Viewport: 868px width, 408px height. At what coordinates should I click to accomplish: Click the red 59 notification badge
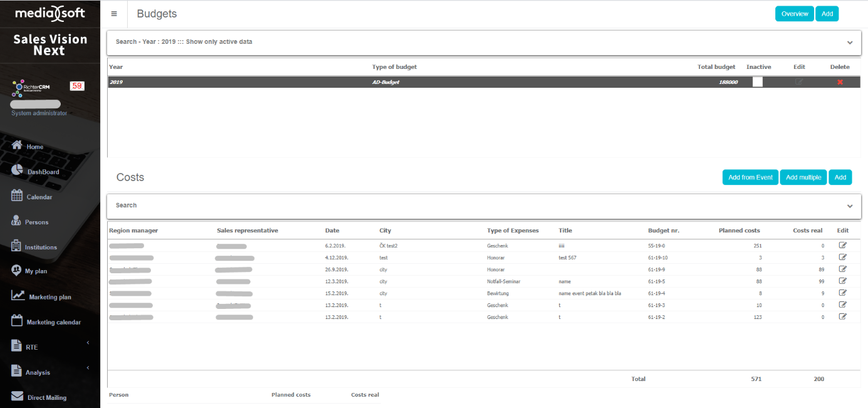tap(77, 86)
